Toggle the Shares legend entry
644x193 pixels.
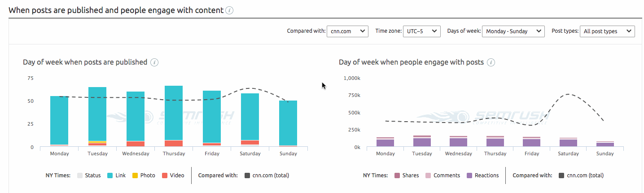(406, 175)
